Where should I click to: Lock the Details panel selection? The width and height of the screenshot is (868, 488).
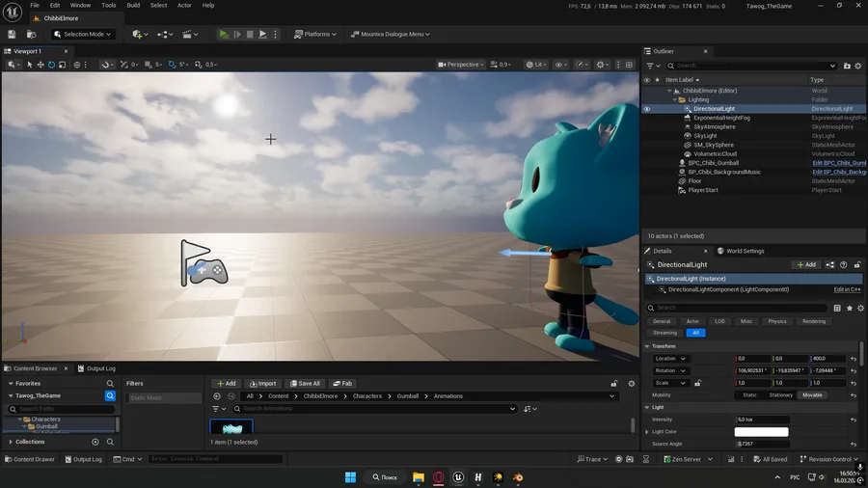point(857,265)
